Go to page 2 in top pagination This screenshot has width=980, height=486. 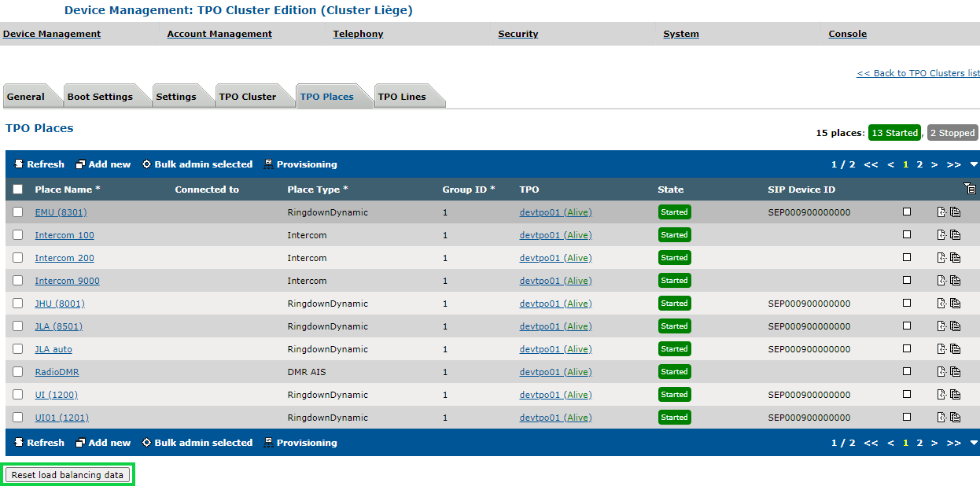(919, 164)
